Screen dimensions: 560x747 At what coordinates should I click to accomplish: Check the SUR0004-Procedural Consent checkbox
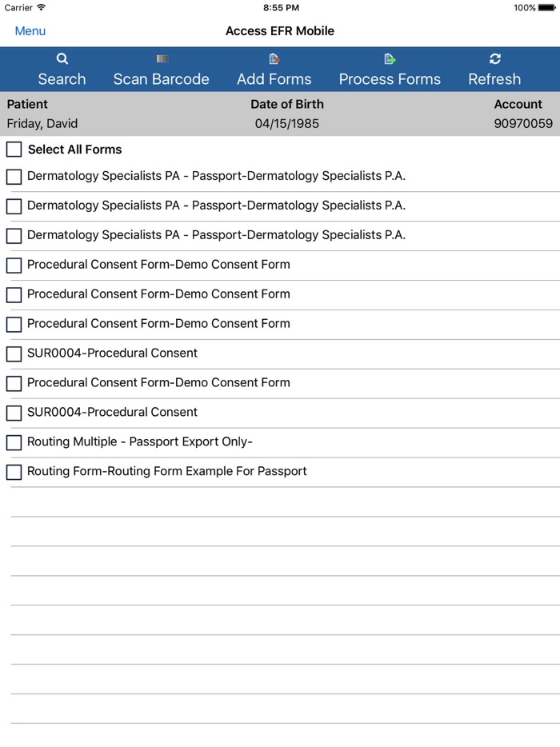tap(14, 354)
